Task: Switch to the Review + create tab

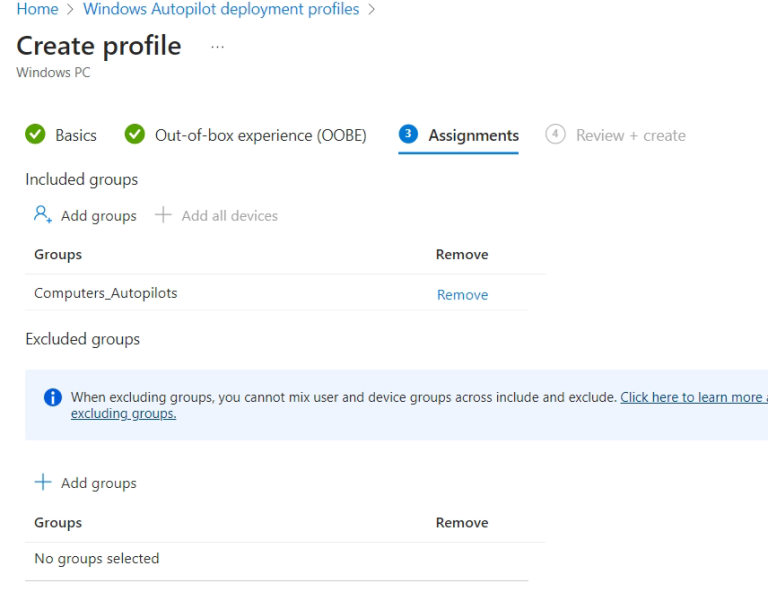Action: (x=630, y=135)
